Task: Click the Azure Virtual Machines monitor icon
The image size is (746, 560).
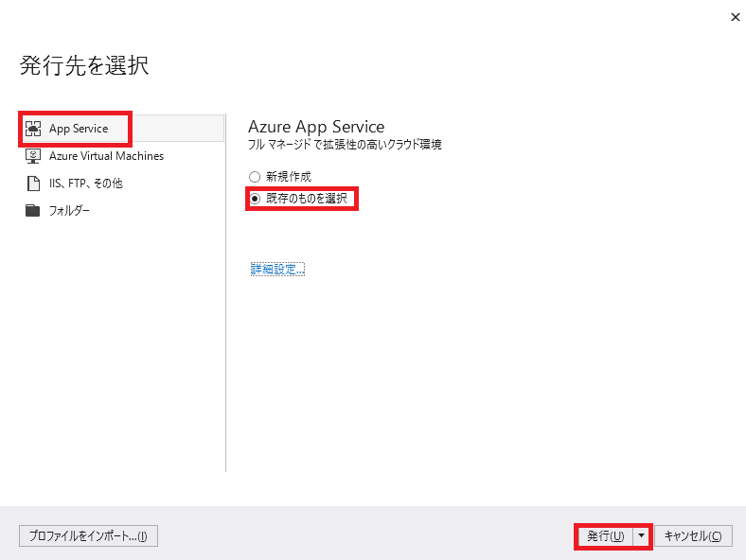Action: tap(33, 156)
